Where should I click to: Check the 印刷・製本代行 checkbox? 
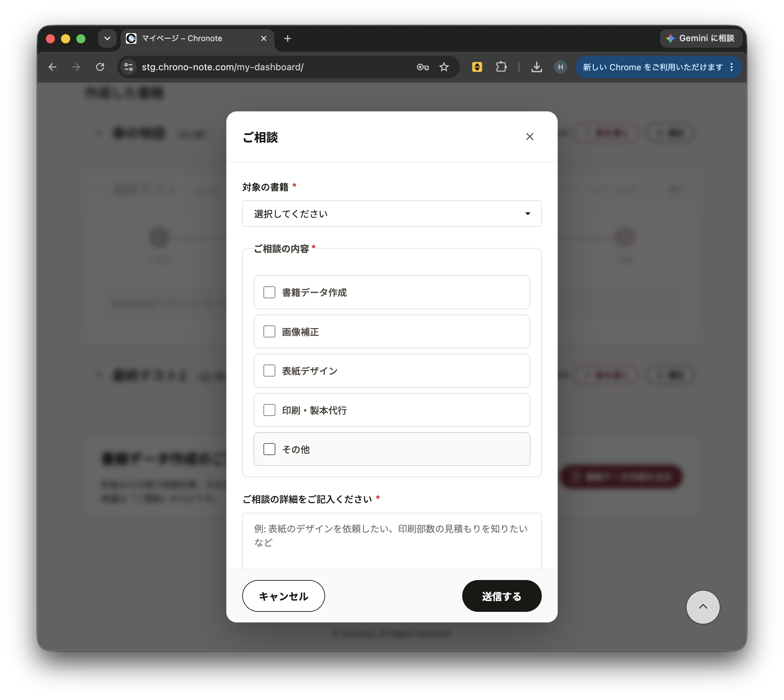[269, 410]
